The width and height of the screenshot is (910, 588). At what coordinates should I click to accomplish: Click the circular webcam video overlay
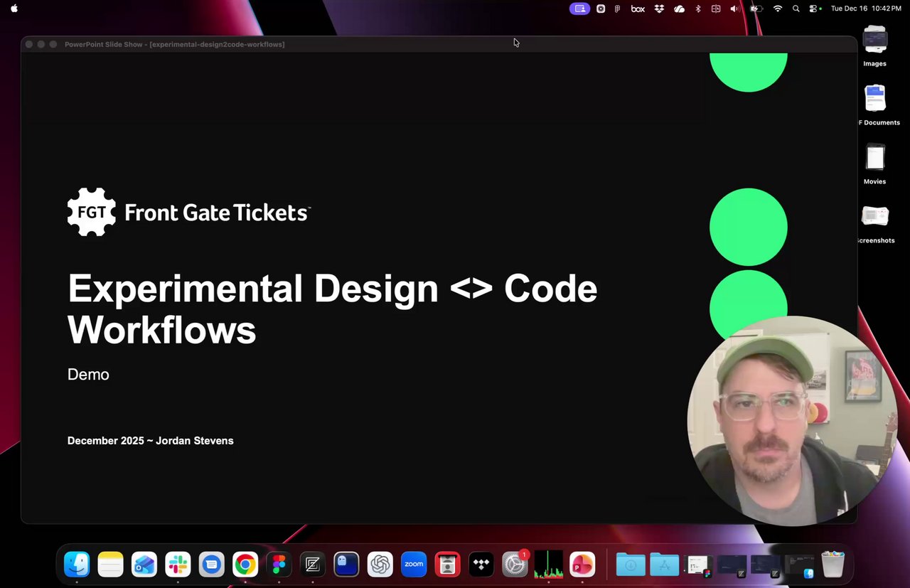coord(792,421)
